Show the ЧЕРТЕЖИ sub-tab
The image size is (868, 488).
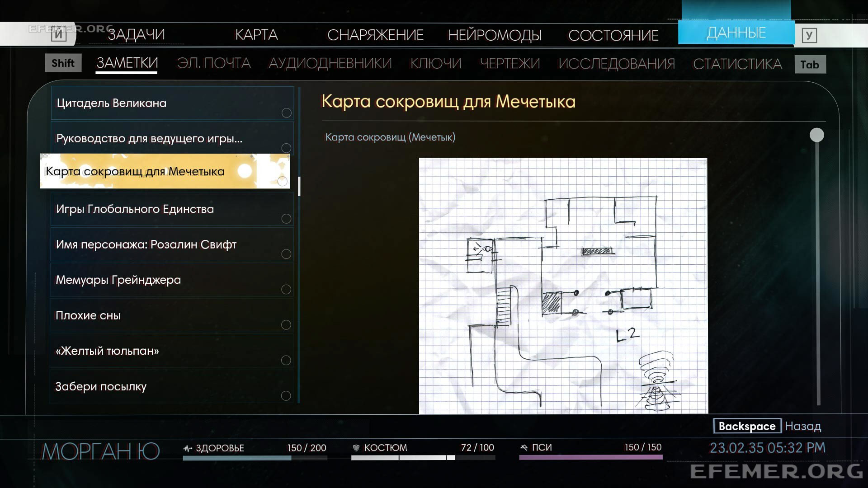(x=510, y=63)
